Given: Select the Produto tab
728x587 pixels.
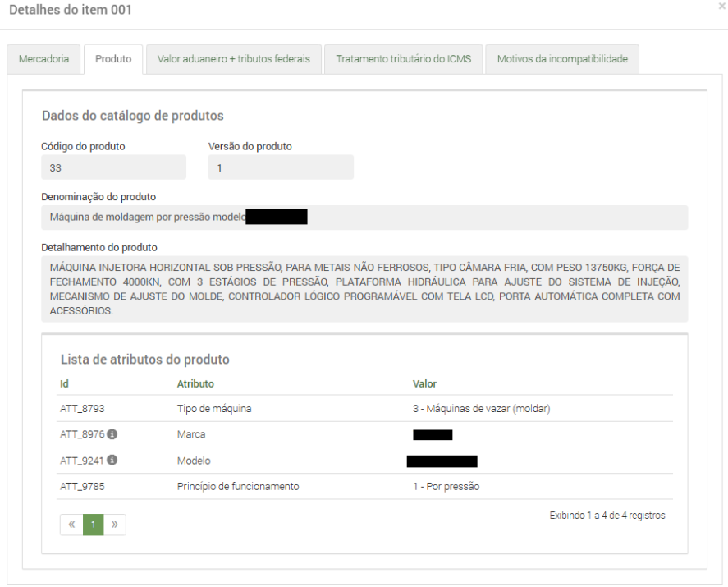Looking at the screenshot, I should tap(113, 59).
